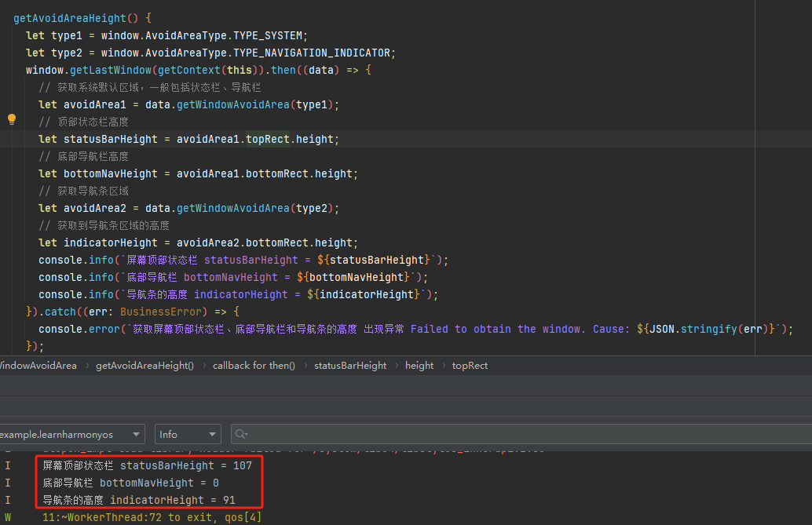Screen dimensions: 812x525
Task: Select statusBarHeight breadcrumb
Action: coord(350,366)
